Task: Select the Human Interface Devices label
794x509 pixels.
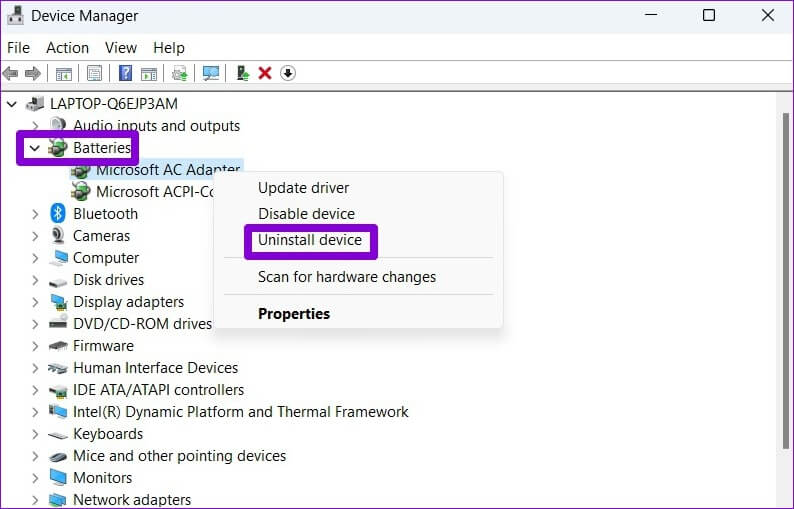Action: point(155,368)
